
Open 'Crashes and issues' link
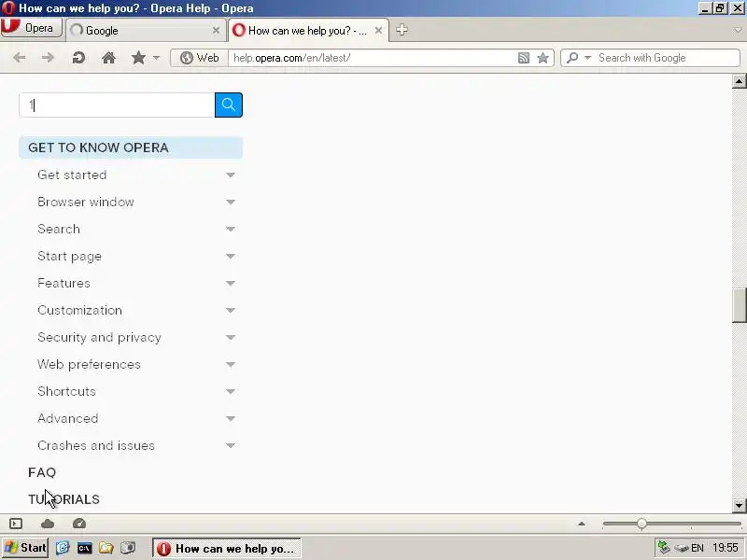[96, 446]
